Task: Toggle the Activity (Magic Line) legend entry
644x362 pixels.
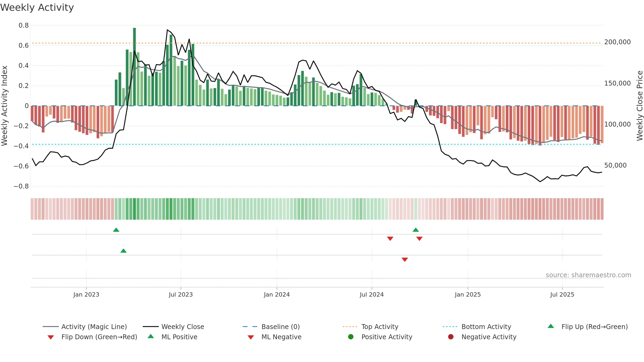Action: [x=85, y=327]
